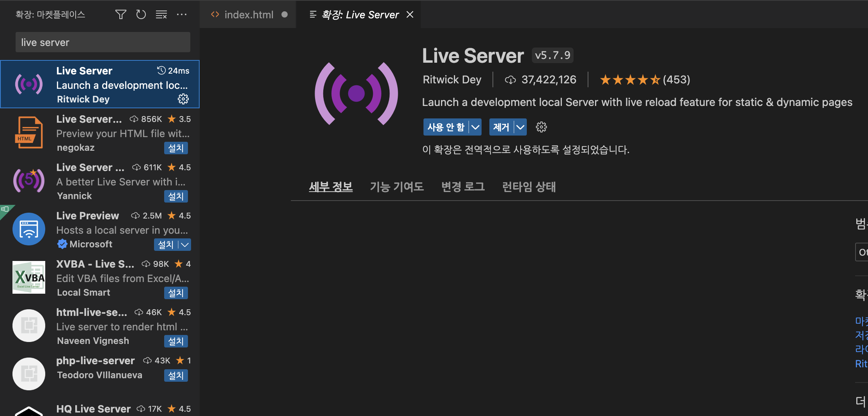The width and height of the screenshot is (868, 416).
Task: Select the HQ Live Server row
Action: [100, 407]
